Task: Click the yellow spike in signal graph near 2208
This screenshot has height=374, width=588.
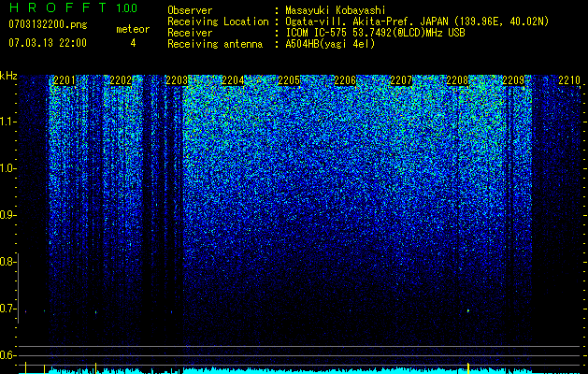Action: click(468, 368)
